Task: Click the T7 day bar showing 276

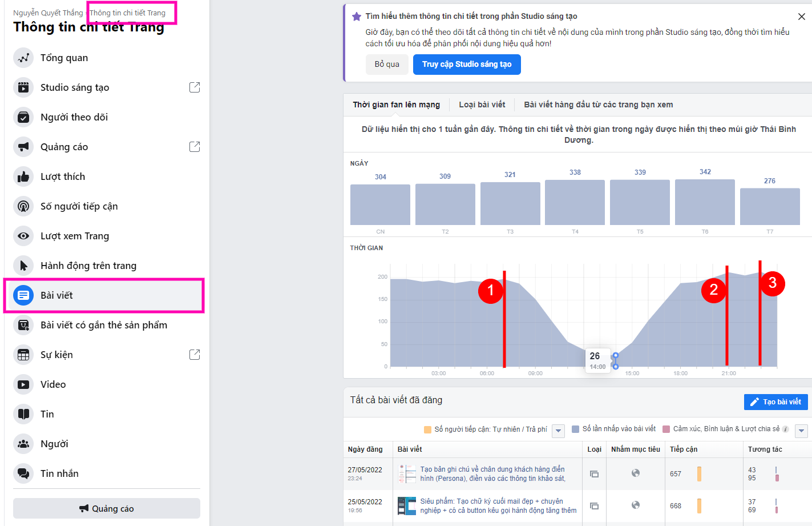Action: tap(770, 207)
